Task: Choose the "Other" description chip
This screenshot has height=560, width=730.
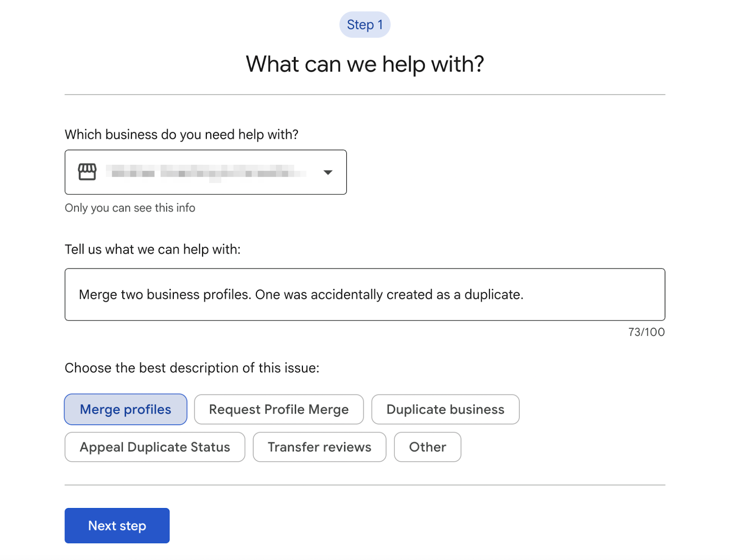Action: (427, 447)
